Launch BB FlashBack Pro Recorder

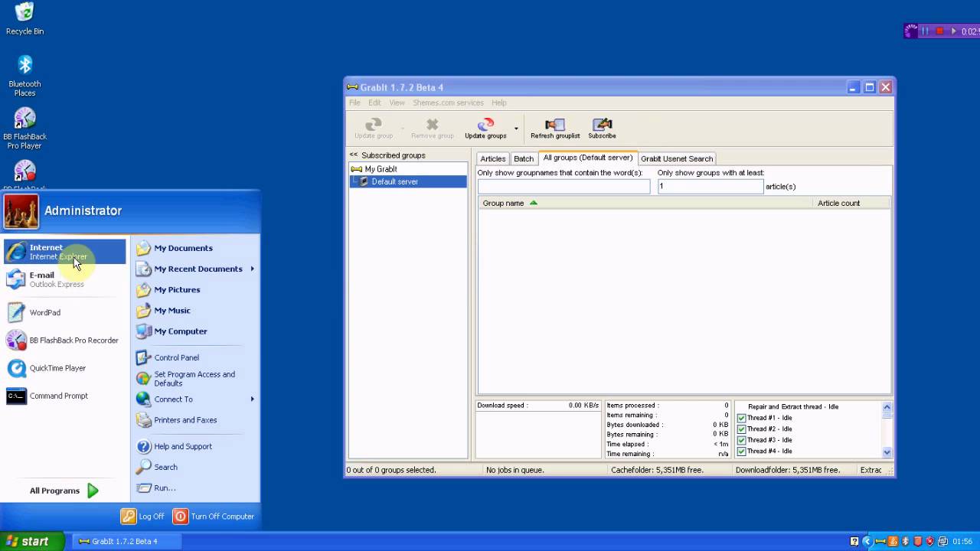pyautogui.click(x=65, y=340)
